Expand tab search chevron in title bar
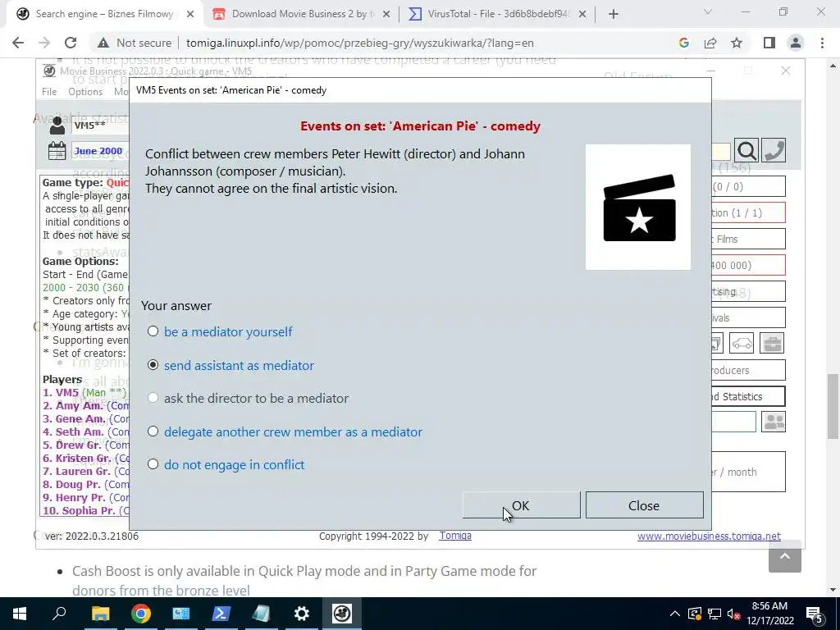 tap(708, 11)
